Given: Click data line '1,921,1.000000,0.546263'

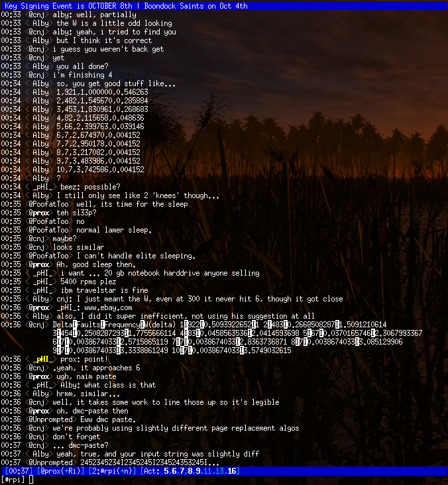Looking at the screenshot, I should (102, 93).
